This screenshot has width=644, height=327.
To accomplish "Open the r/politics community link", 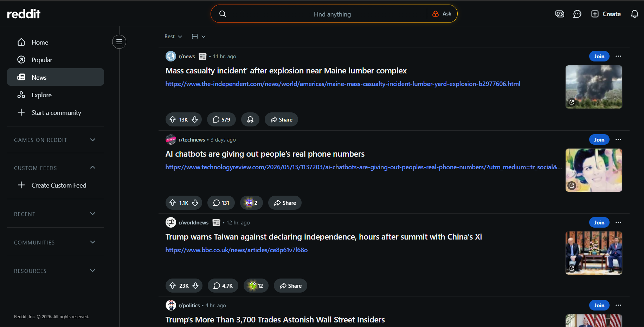I will click(x=189, y=305).
